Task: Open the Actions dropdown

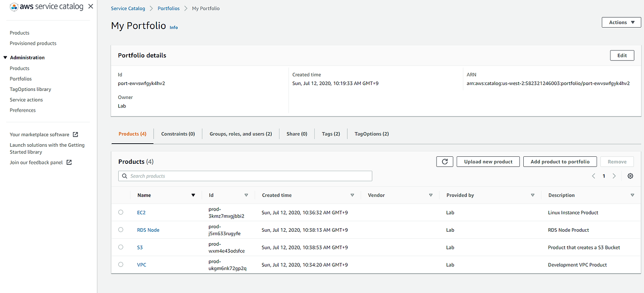Action: point(621,22)
